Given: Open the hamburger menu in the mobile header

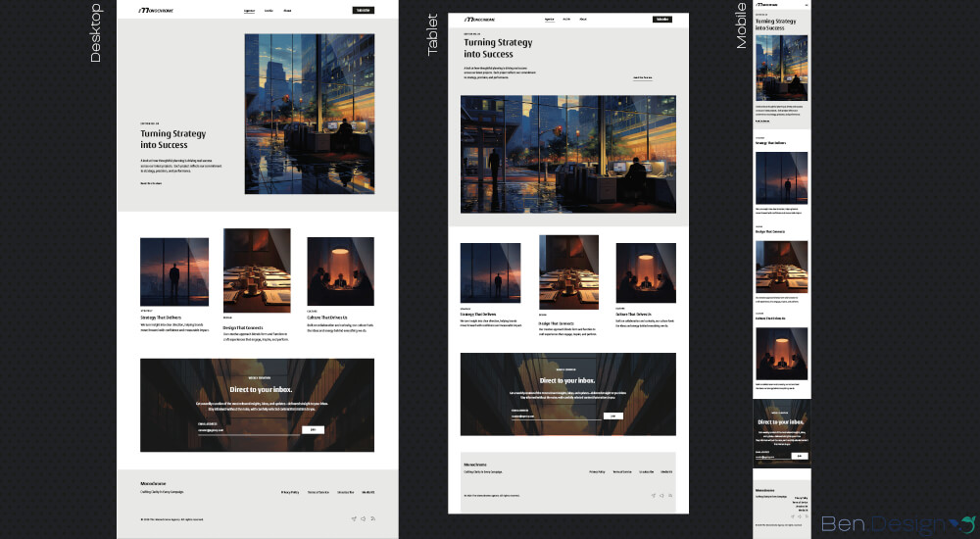Looking at the screenshot, I should [806, 5].
